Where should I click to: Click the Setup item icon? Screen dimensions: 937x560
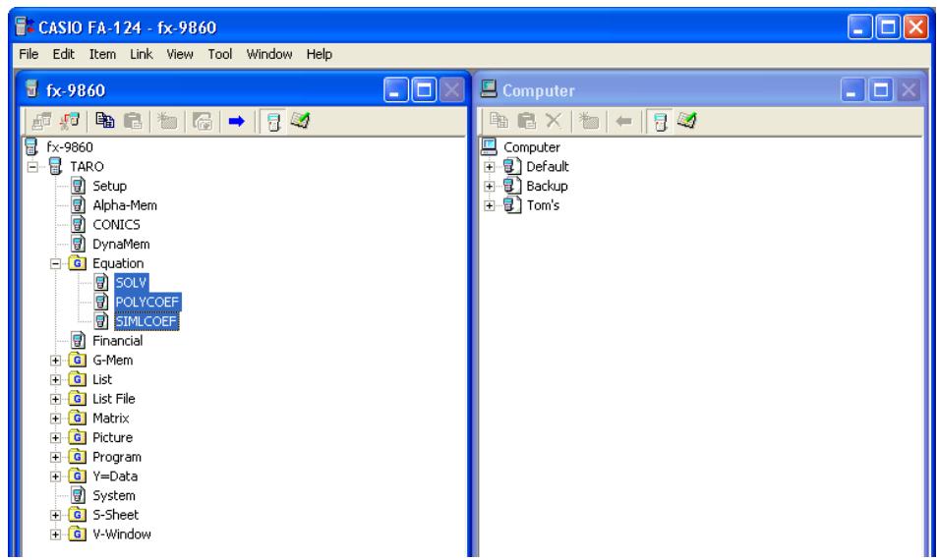point(79,186)
